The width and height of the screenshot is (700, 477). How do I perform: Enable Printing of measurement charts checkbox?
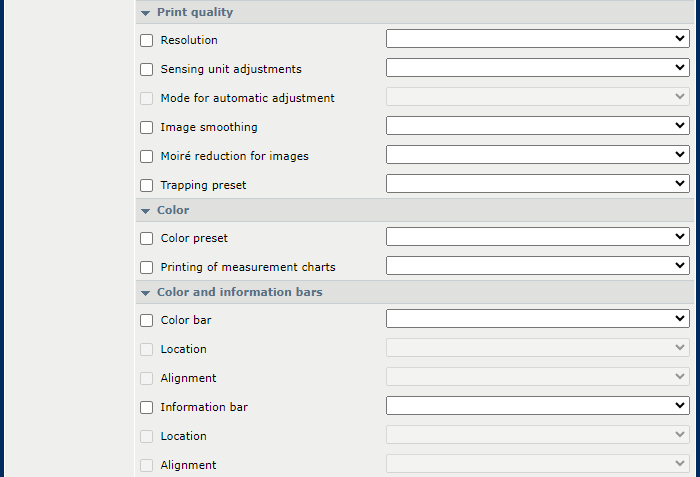coord(146,268)
